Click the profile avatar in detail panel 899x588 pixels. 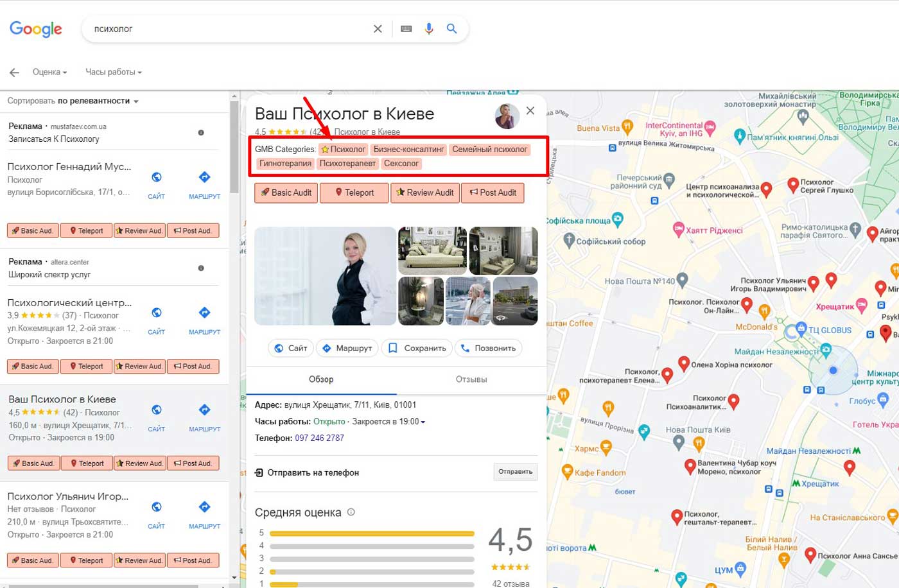click(507, 116)
